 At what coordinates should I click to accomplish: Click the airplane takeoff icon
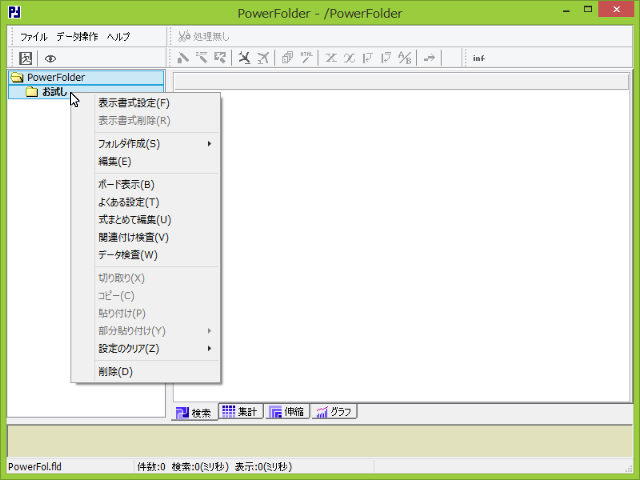tap(263, 58)
